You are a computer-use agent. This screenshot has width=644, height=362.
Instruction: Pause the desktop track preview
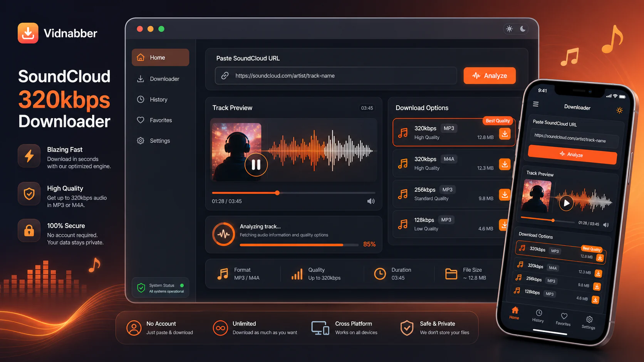click(256, 165)
